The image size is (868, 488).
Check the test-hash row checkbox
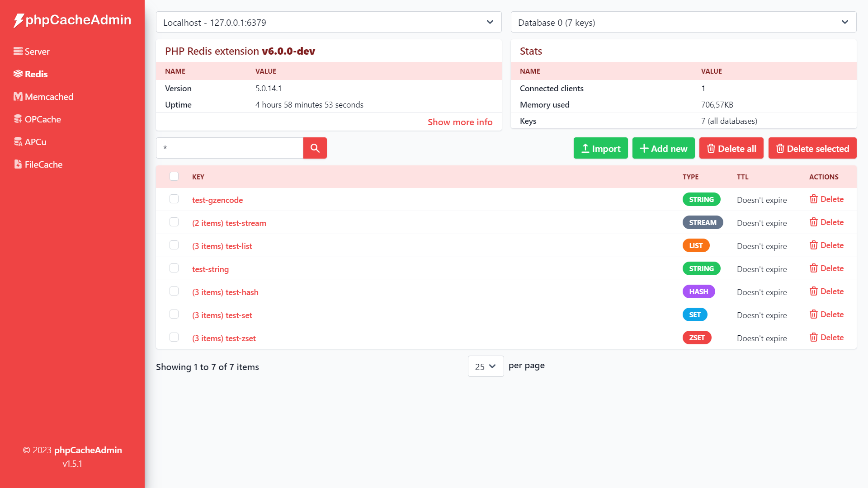click(x=174, y=291)
